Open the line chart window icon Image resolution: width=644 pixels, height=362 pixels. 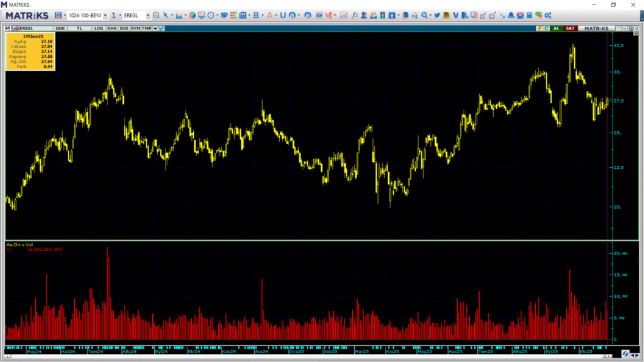pos(344,15)
